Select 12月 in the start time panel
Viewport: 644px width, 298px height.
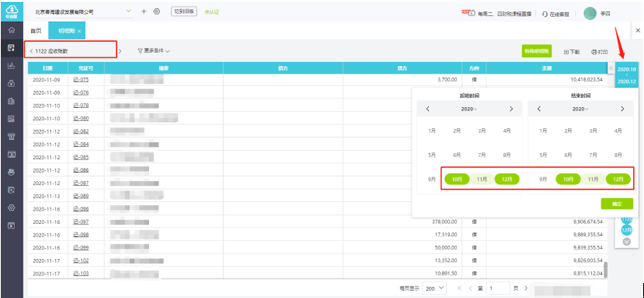coord(507,179)
